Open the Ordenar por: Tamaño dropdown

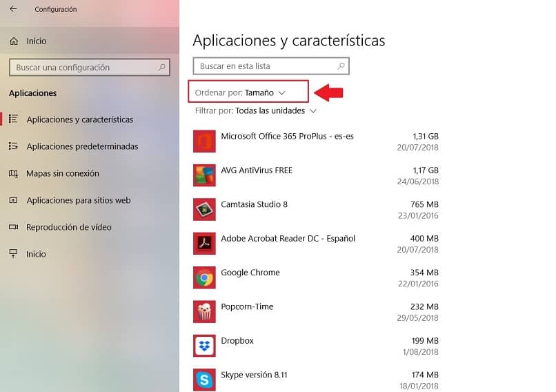(241, 92)
